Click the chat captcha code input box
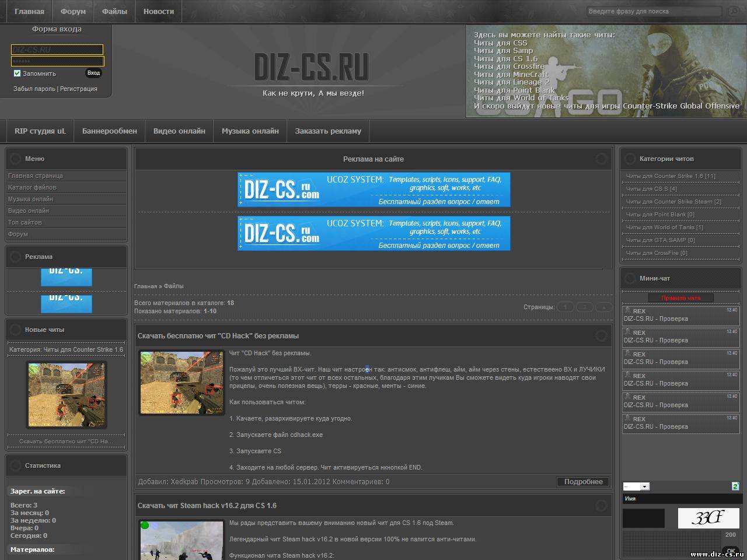747x560 pixels. click(643, 518)
